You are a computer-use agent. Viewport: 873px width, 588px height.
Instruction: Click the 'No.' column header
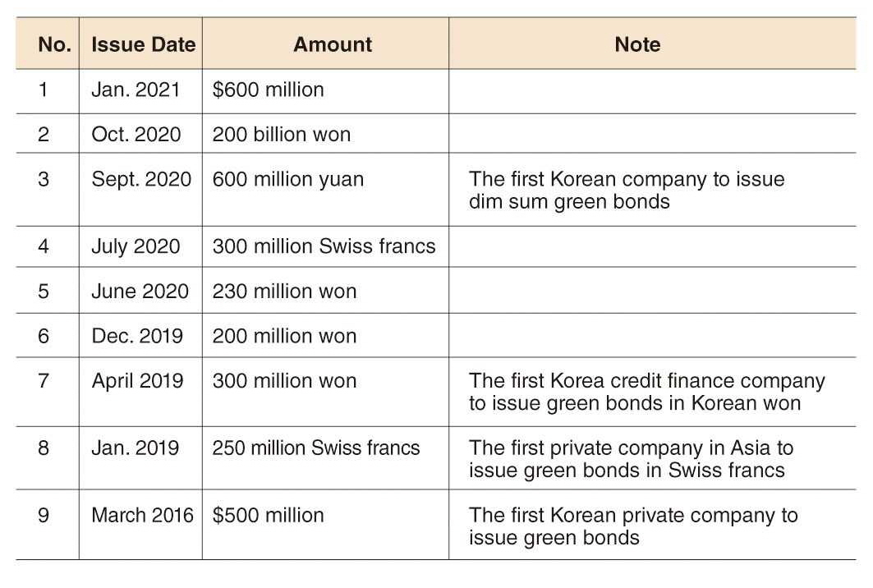click(x=54, y=44)
